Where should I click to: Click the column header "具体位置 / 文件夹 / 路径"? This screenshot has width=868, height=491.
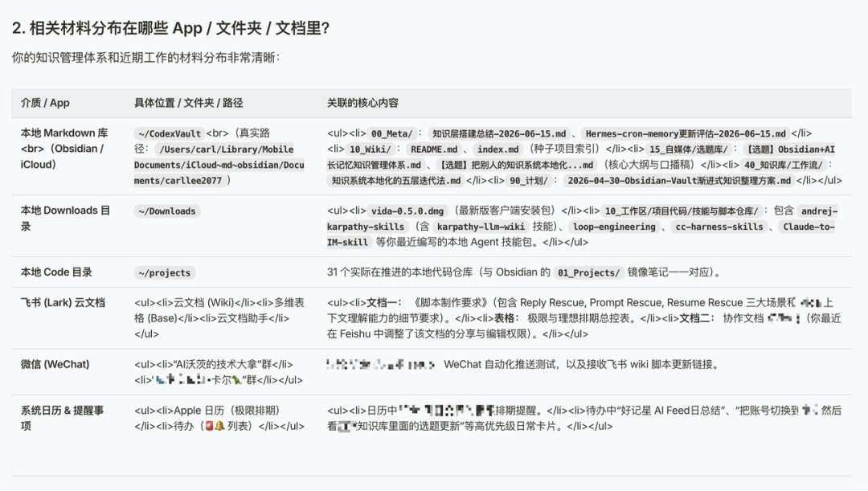188,103
